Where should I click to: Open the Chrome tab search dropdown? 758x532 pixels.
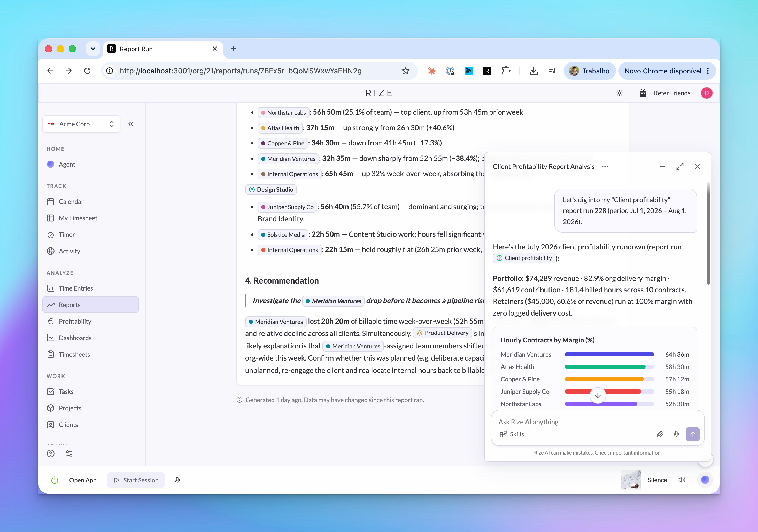point(93,49)
